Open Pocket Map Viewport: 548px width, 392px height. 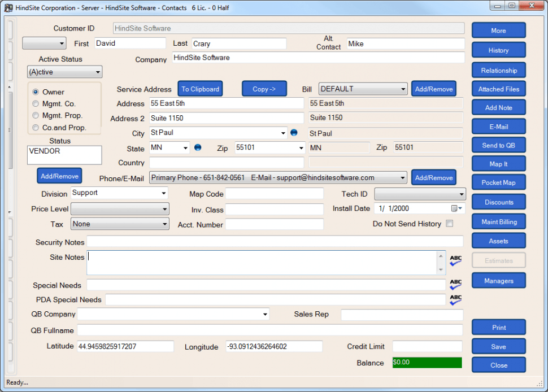click(x=499, y=182)
